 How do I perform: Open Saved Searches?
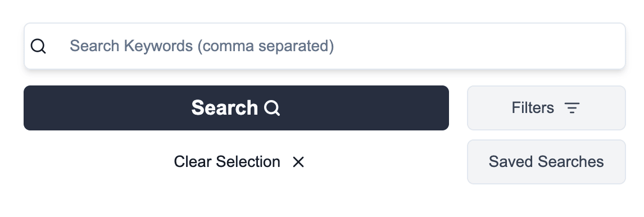546,162
